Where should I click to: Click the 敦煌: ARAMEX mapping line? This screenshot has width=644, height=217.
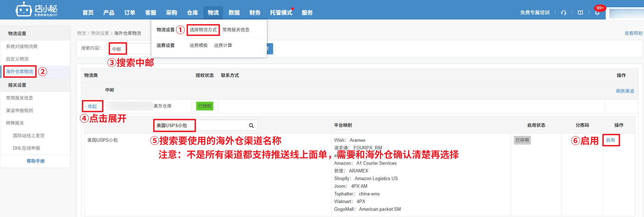click(x=351, y=171)
